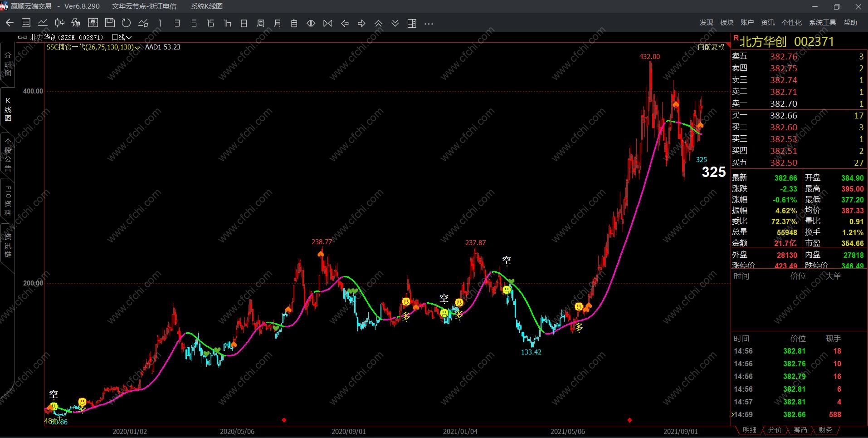868x438 pixels.
Task: Switch to the 15-minute period
Action: [x=210, y=23]
